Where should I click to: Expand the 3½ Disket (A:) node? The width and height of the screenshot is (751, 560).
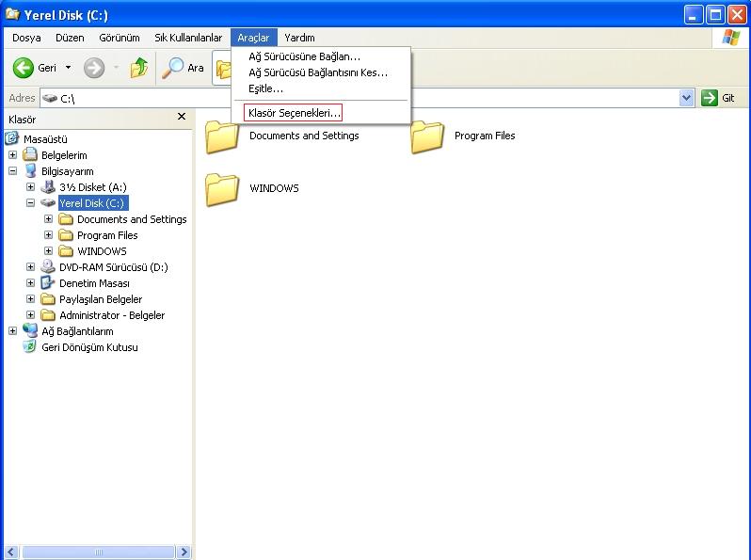[x=31, y=187]
